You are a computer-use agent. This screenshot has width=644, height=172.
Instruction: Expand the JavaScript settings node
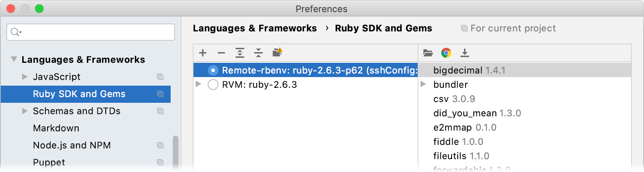click(25, 76)
